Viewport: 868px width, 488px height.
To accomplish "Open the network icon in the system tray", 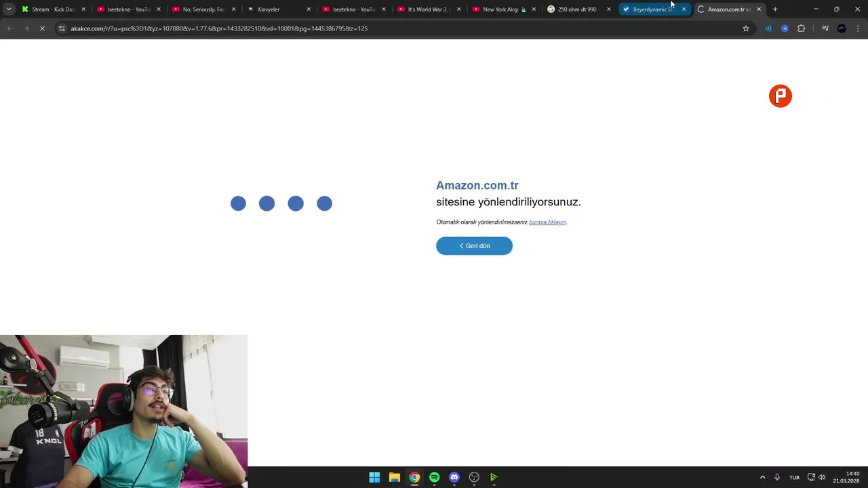I will point(811,477).
